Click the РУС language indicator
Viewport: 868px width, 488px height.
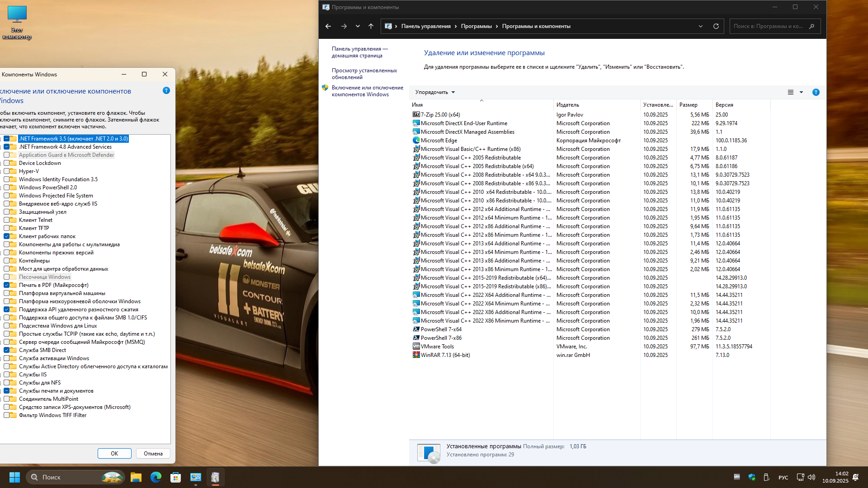783,478
